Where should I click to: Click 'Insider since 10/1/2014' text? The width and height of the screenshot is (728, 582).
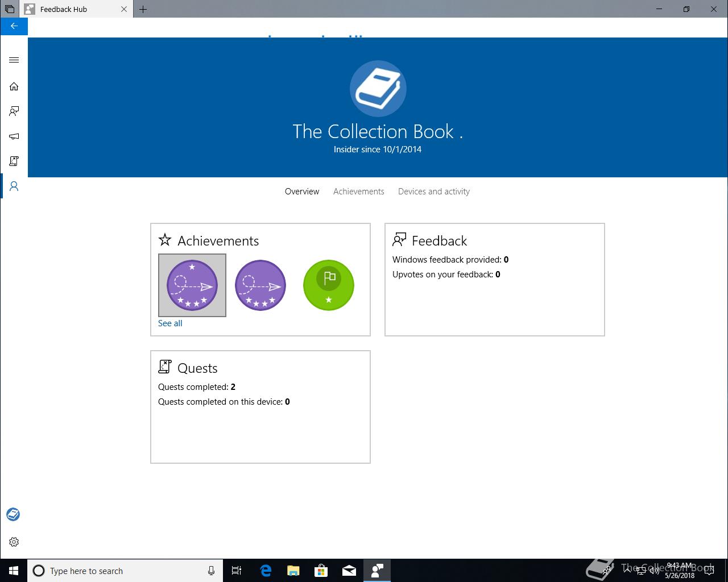[378, 149]
